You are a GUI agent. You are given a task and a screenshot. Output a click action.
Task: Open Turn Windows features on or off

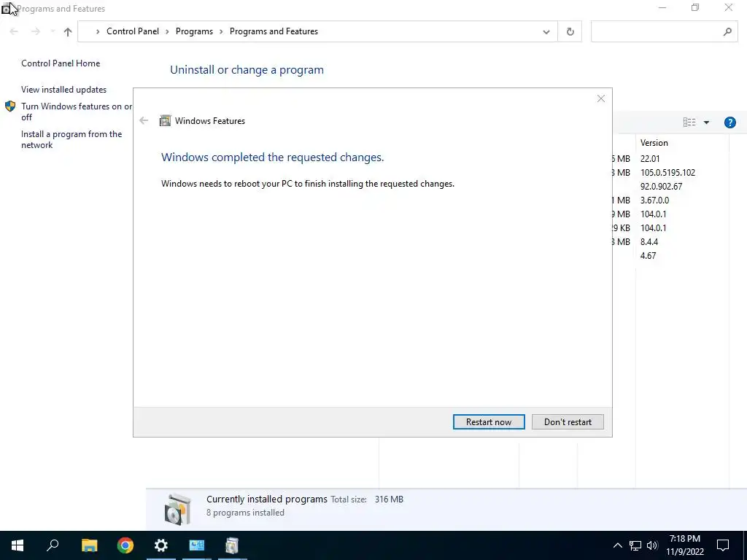coord(77,112)
